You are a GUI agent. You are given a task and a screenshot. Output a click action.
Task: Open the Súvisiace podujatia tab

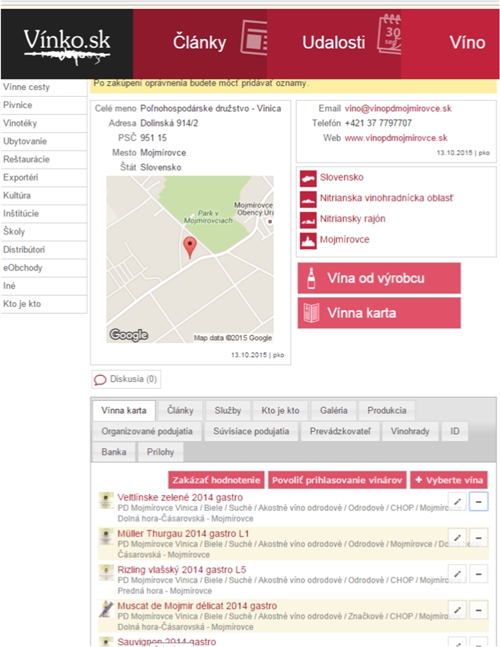click(x=251, y=431)
